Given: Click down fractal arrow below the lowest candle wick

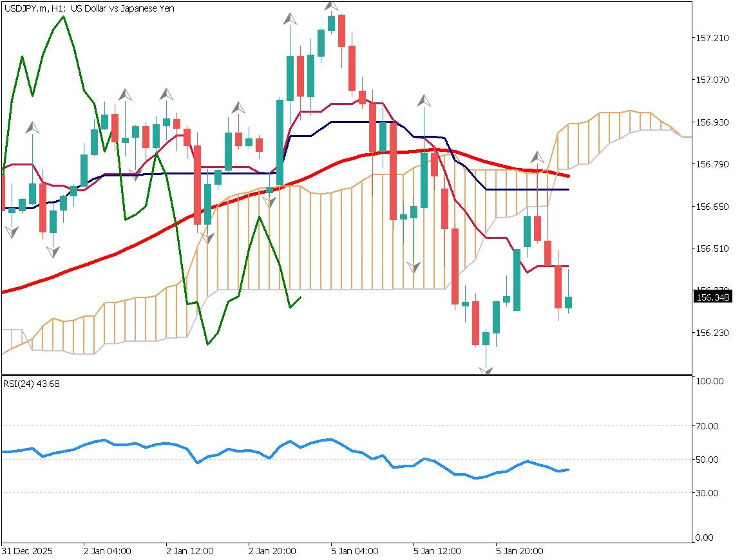Looking at the screenshot, I should coord(486,370).
